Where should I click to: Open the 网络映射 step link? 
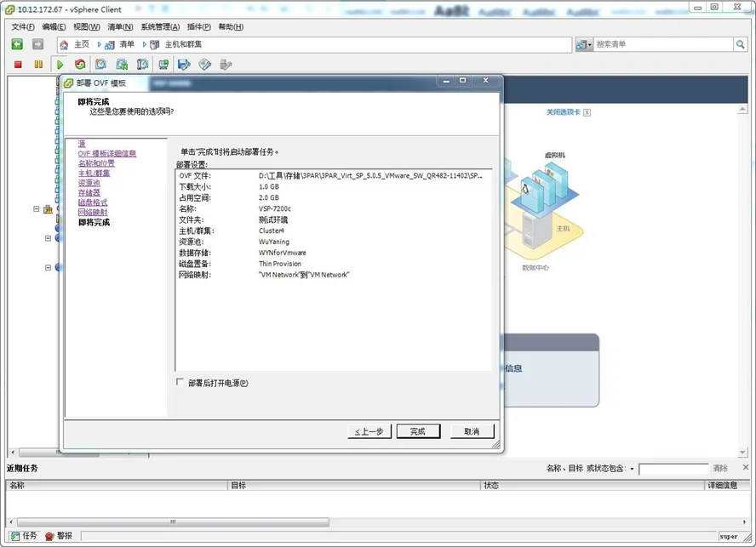(x=93, y=212)
